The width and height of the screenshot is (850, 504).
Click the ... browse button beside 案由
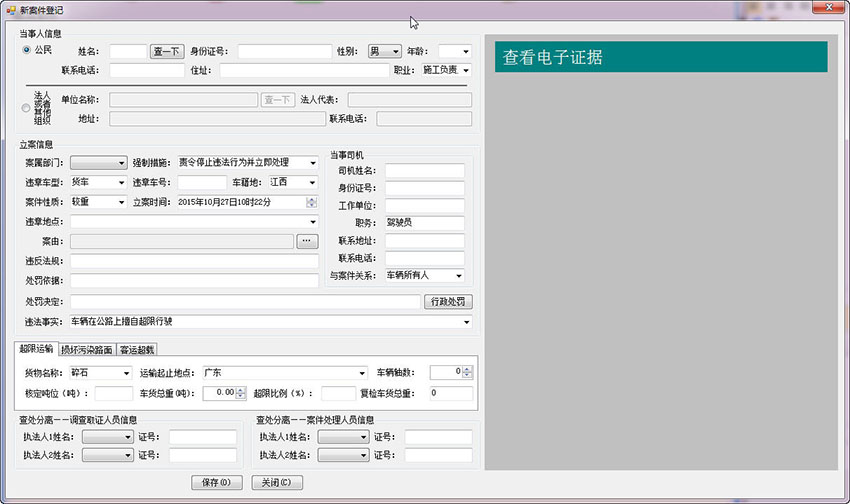(x=307, y=241)
